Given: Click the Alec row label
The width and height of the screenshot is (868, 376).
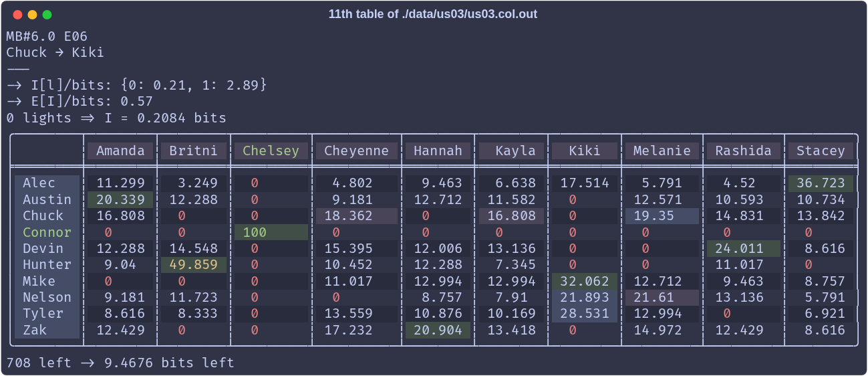Looking at the screenshot, I should [x=47, y=183].
